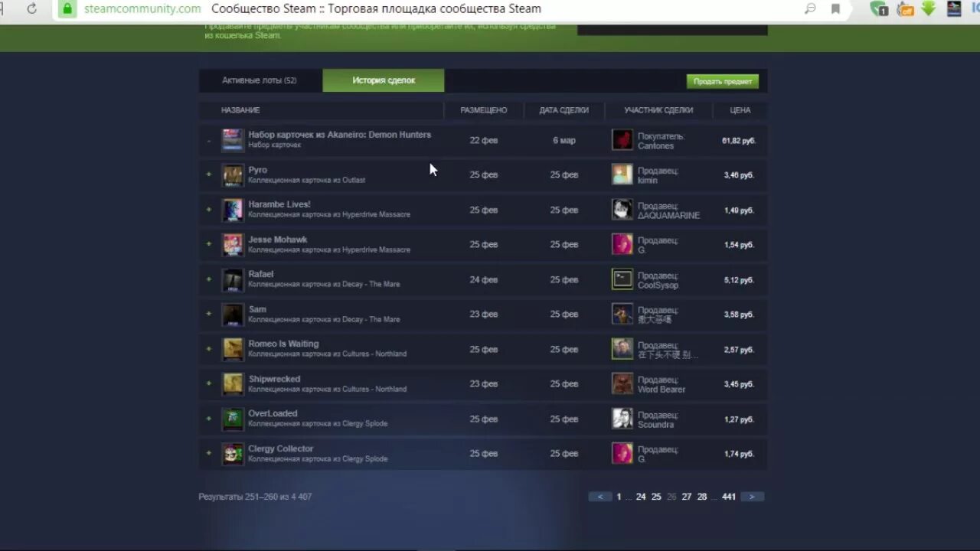The height and width of the screenshot is (551, 980).
Task: Jump to page 1 of results
Action: click(x=619, y=497)
